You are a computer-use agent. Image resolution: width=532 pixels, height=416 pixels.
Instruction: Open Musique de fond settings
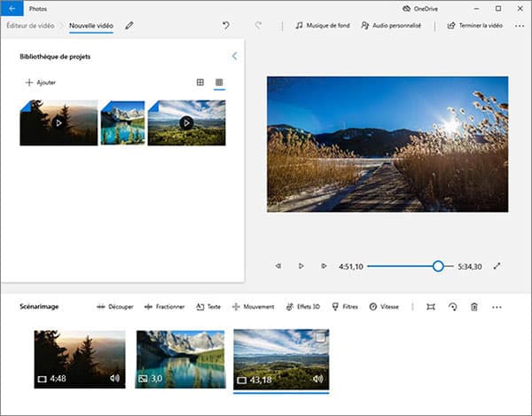tap(323, 26)
